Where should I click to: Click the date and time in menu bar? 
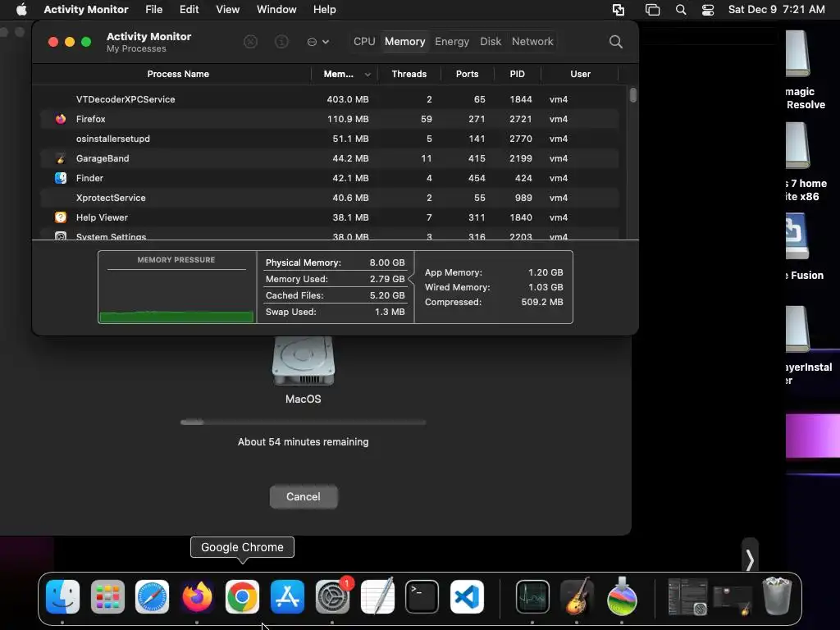pyautogui.click(x=776, y=10)
